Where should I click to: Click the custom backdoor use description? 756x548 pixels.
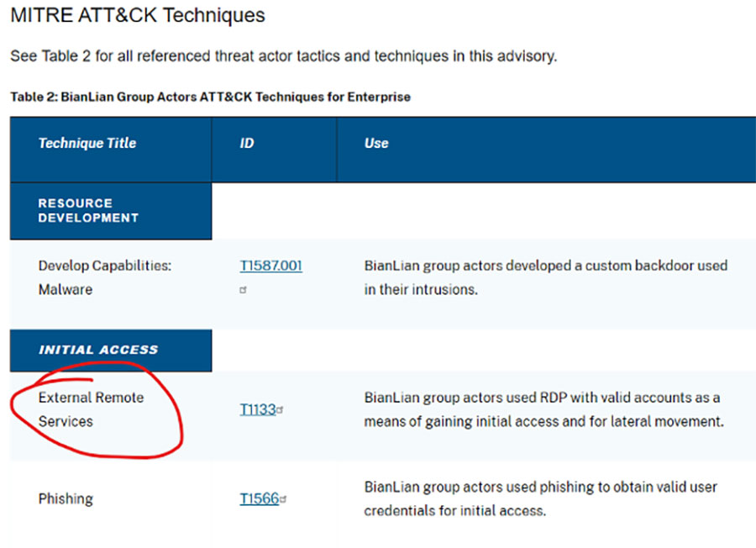pyautogui.click(x=546, y=277)
